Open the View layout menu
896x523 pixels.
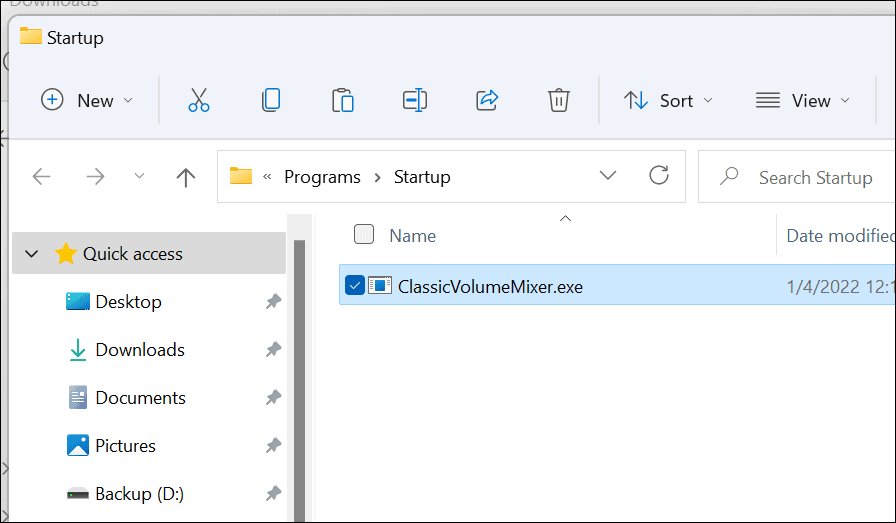click(802, 100)
